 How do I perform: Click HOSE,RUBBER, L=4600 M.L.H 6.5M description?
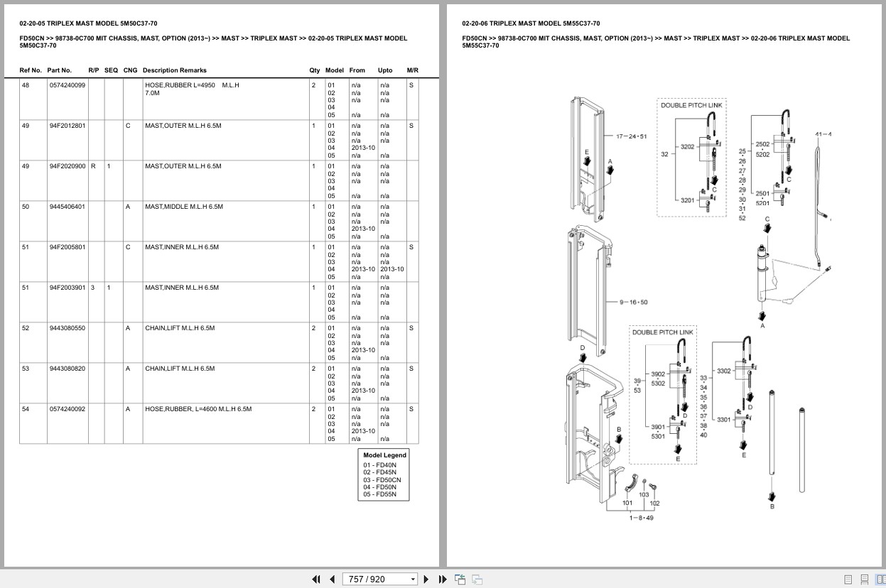pos(198,409)
